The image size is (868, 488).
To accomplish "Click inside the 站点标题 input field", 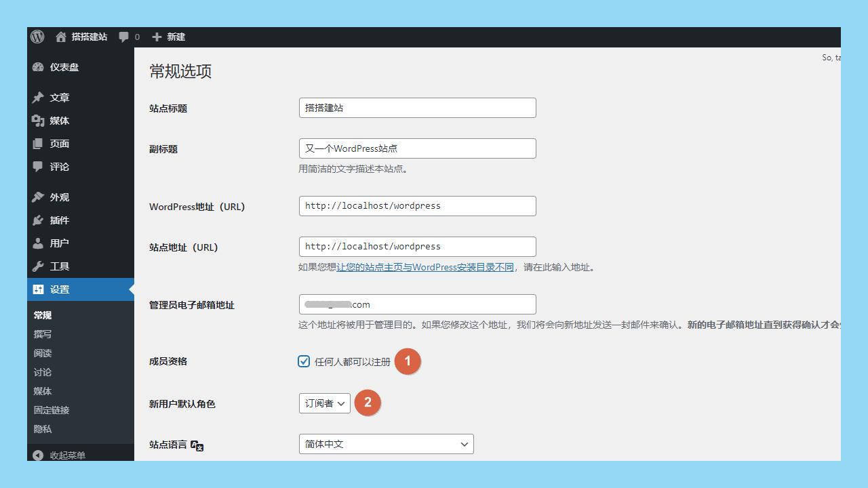I will pyautogui.click(x=416, y=107).
